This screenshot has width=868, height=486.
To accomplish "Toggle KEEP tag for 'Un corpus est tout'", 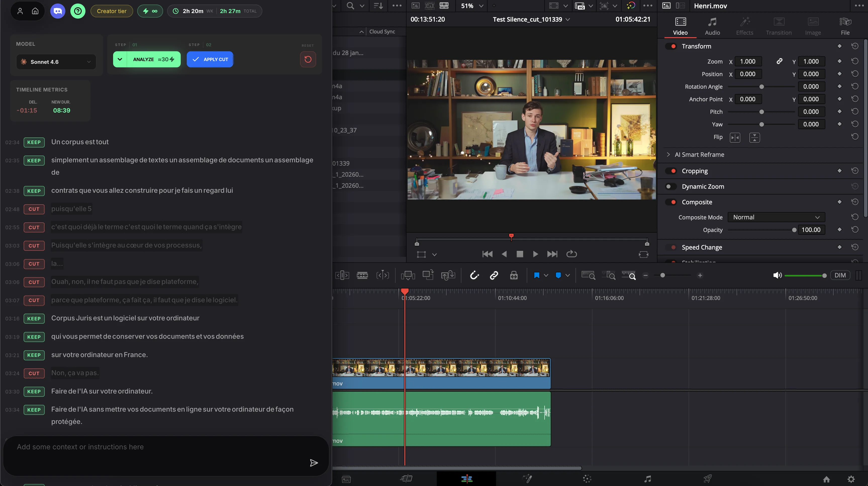I will pyautogui.click(x=34, y=142).
